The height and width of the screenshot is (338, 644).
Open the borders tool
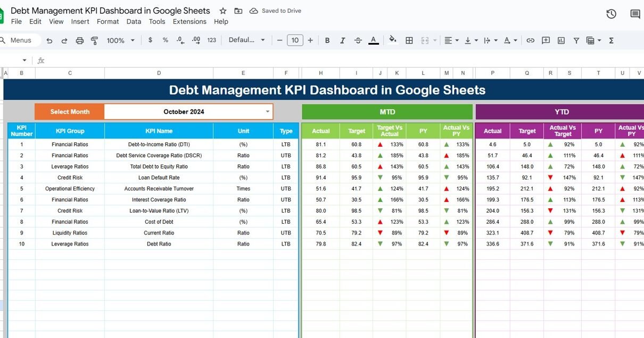coord(409,40)
